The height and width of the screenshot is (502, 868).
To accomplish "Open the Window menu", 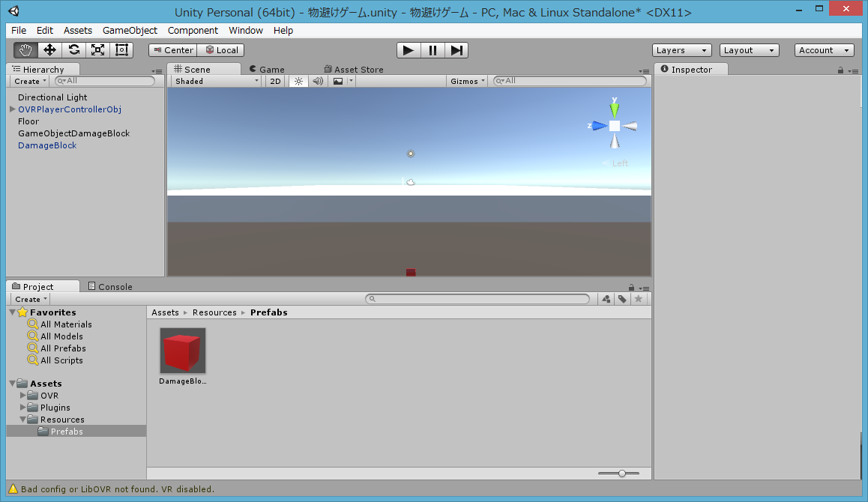I will click(x=246, y=31).
